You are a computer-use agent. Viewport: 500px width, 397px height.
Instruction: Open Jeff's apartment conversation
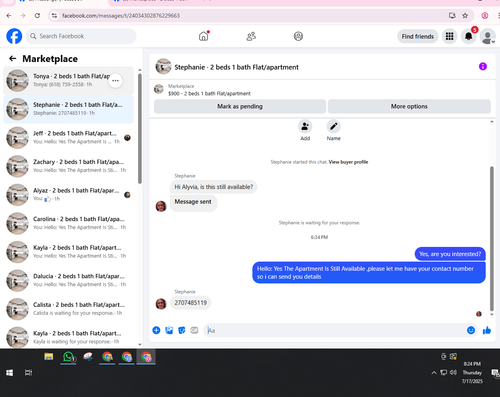[x=68, y=137]
